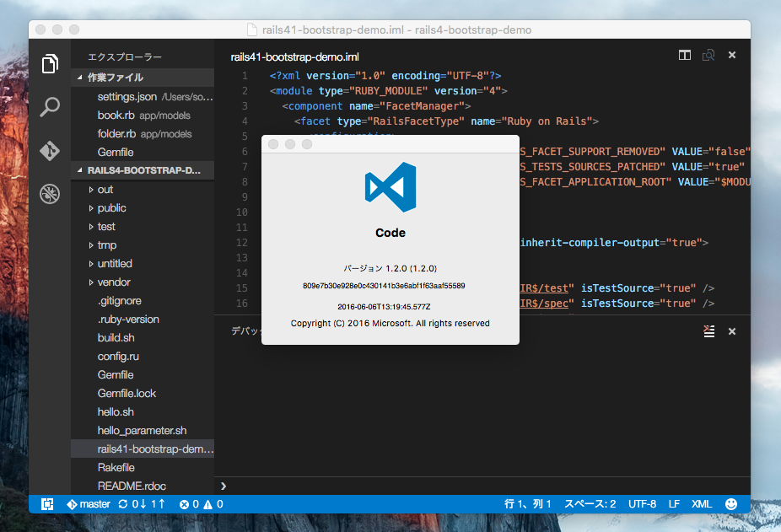Click the debug console input field

pyautogui.click(x=481, y=486)
